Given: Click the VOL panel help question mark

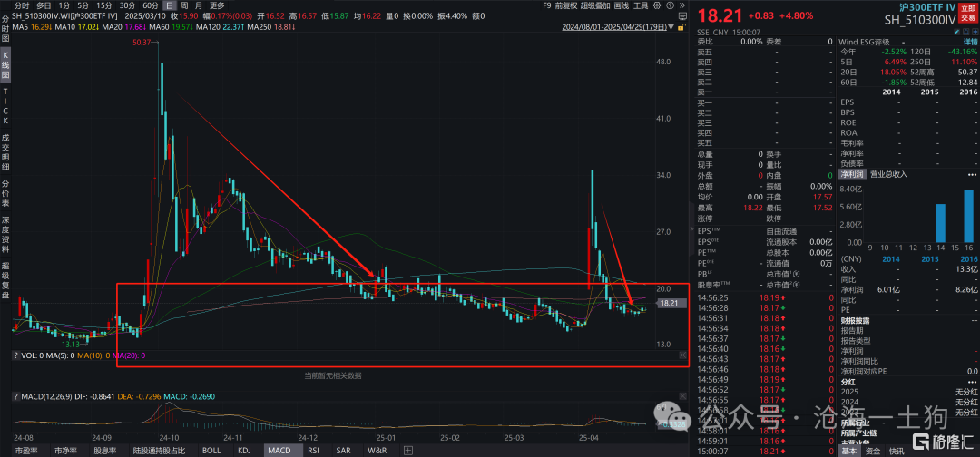Looking at the screenshot, I should pos(15,355).
